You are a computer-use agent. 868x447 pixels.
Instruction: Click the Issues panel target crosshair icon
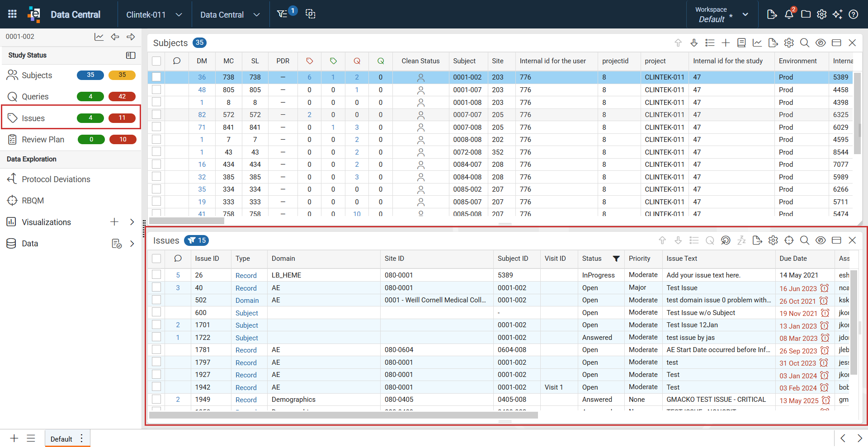click(x=789, y=240)
